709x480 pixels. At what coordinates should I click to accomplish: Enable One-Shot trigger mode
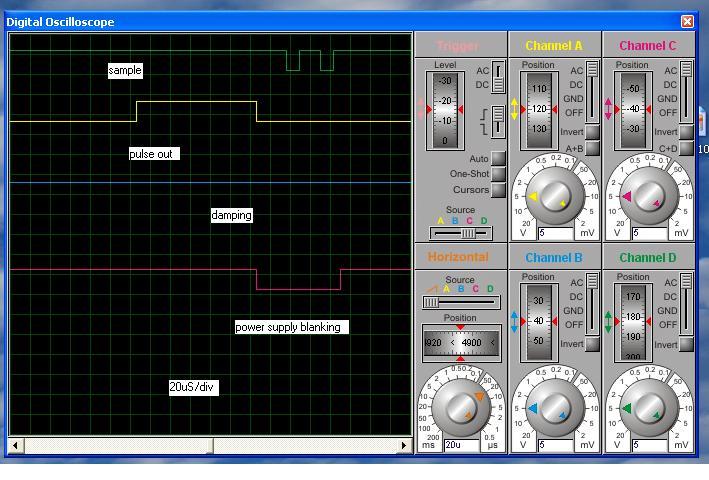[498, 174]
